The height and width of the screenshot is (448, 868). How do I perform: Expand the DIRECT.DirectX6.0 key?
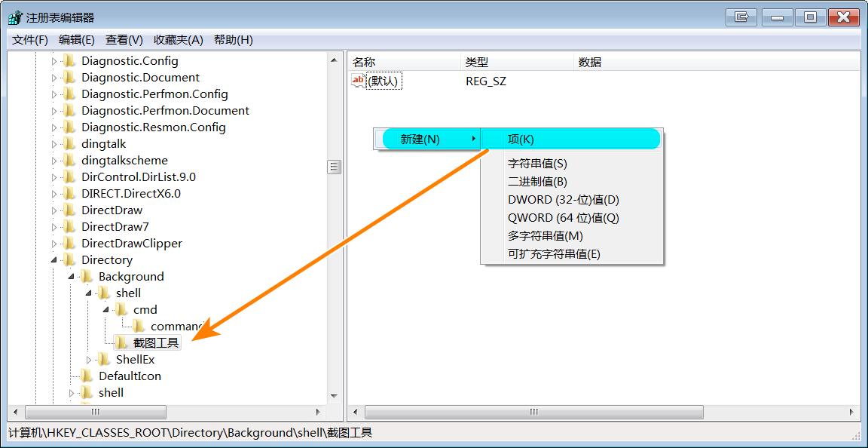(x=54, y=194)
